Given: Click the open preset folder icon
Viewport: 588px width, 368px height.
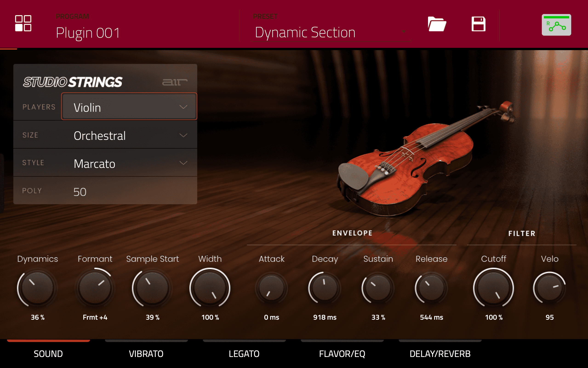Looking at the screenshot, I should coord(437,24).
